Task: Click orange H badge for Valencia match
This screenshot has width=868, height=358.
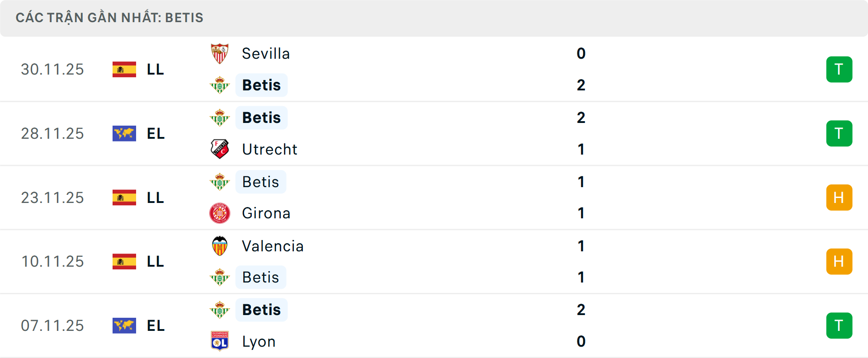Action: 839,262
